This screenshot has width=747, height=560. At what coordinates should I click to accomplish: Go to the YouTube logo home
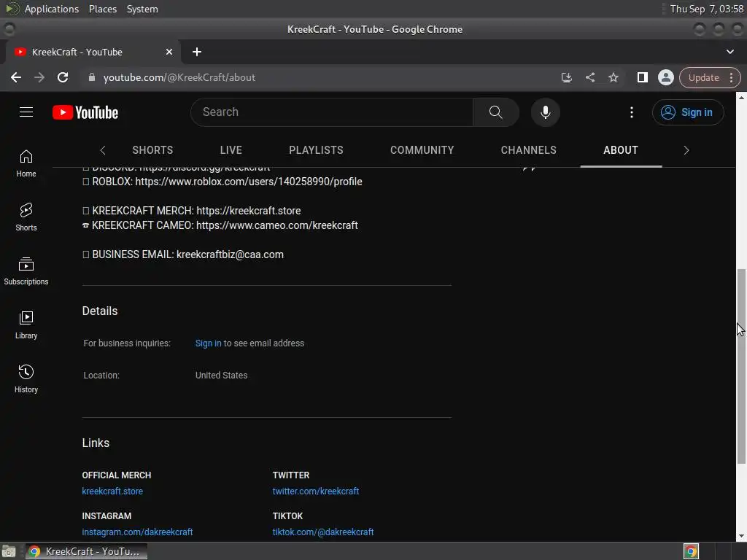(85, 112)
